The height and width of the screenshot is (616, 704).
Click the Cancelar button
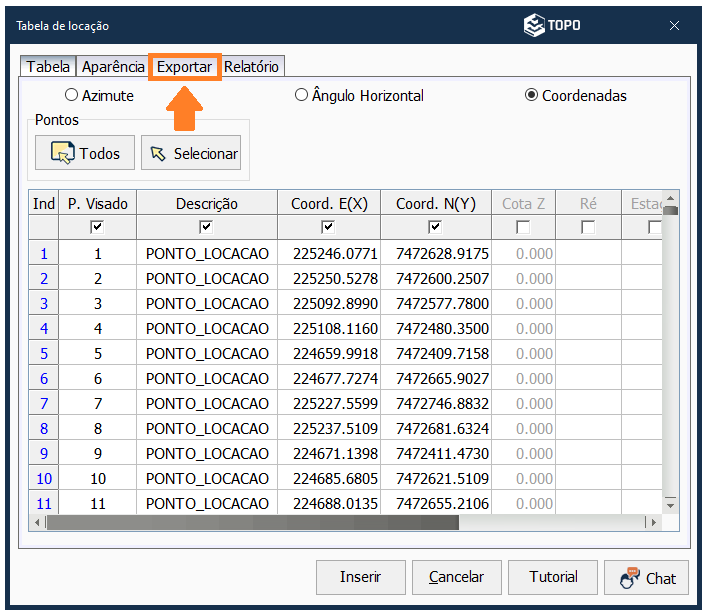click(456, 577)
